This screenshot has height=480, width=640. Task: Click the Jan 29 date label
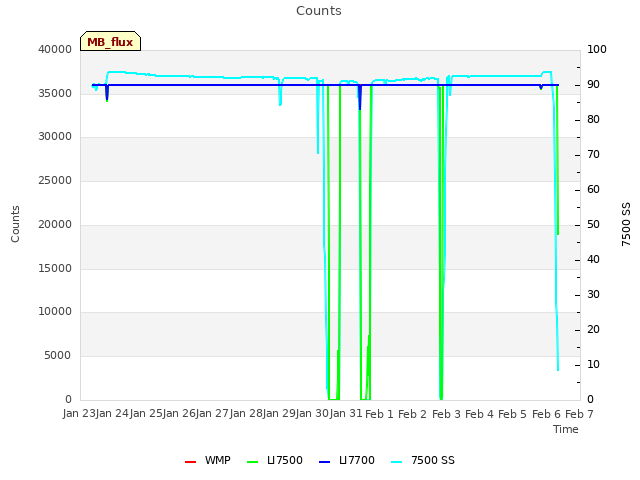(279, 414)
